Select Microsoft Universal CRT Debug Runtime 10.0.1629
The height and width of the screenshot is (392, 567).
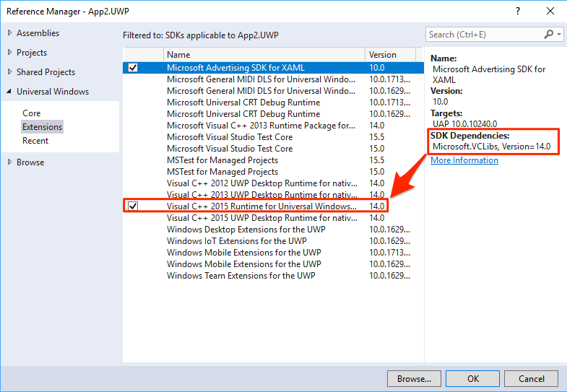(273, 114)
